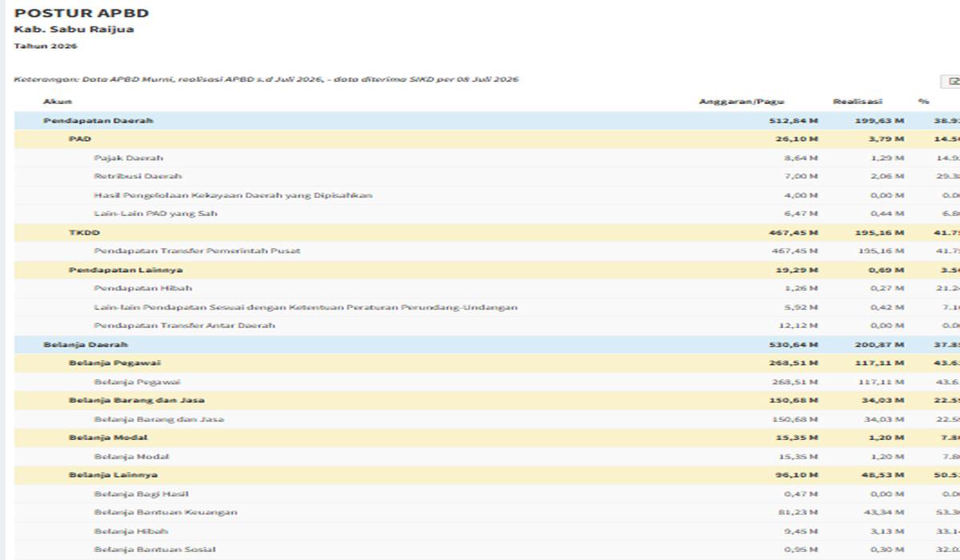Click the Akun column header
The width and height of the screenshot is (960, 560).
(58, 102)
